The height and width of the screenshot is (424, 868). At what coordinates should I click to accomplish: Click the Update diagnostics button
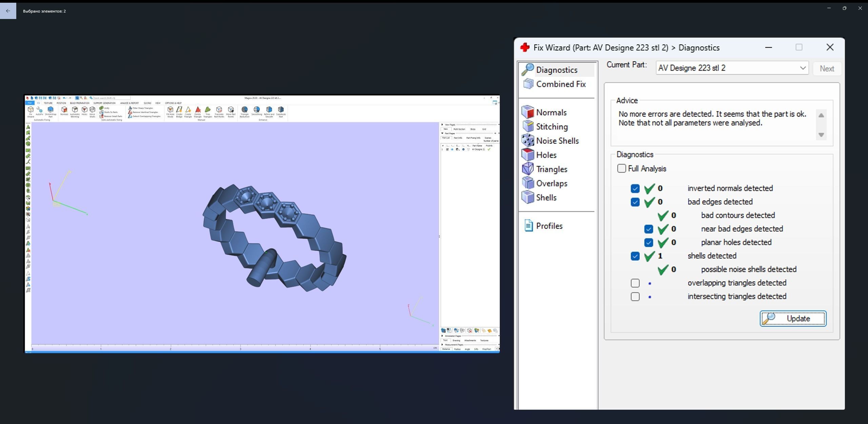click(x=793, y=319)
